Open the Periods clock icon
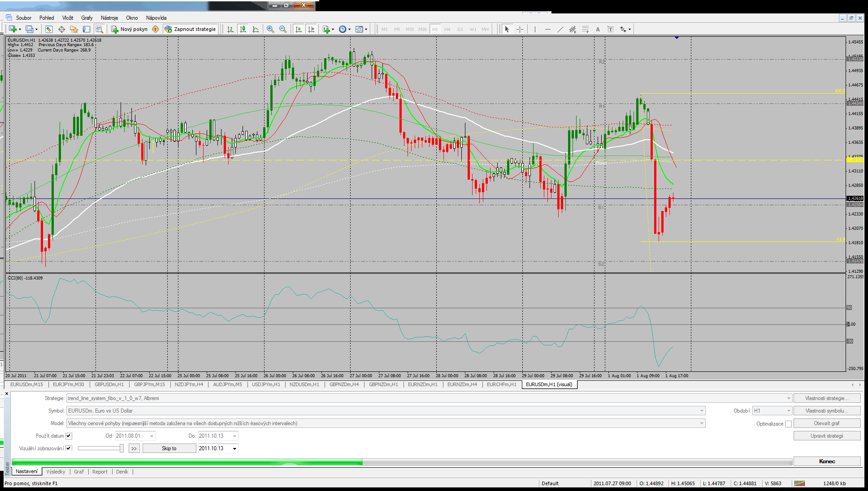868x491 pixels. point(343,29)
